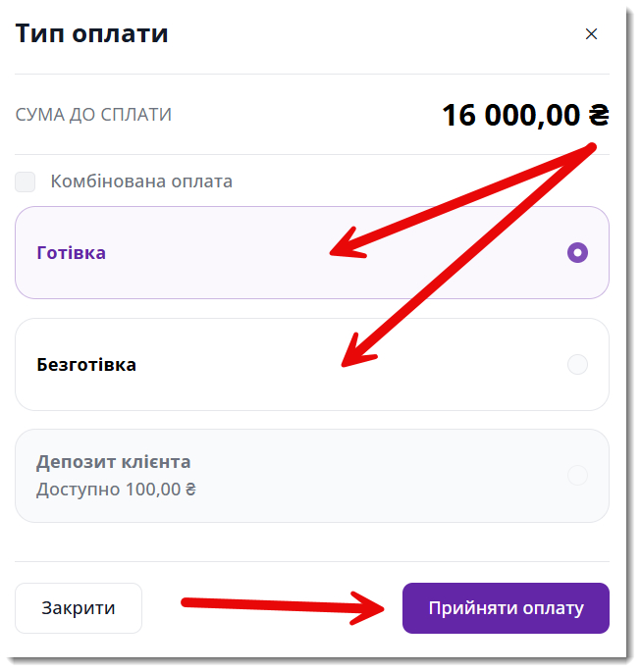The image size is (641, 672).
Task: Click the Безготівка label text
Action: (x=86, y=365)
